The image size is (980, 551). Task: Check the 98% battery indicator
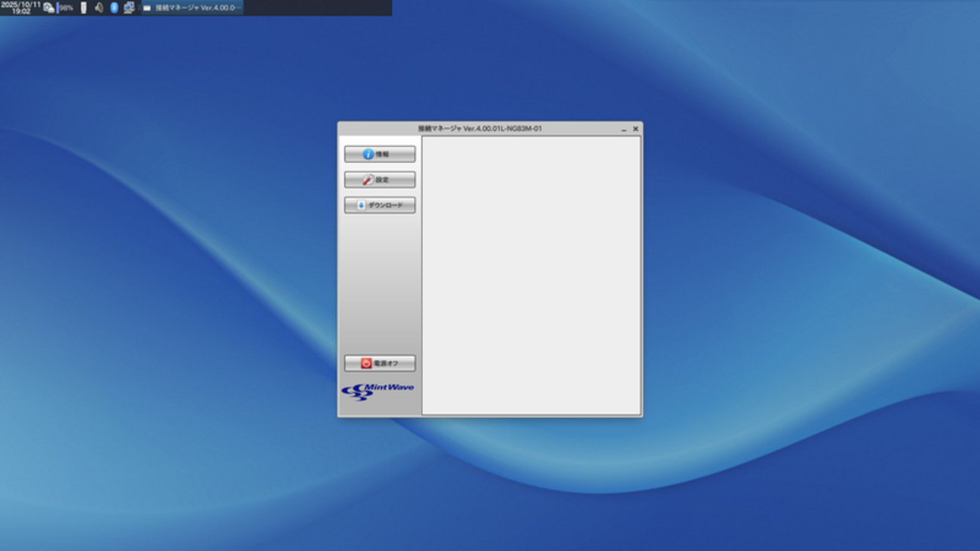[66, 8]
